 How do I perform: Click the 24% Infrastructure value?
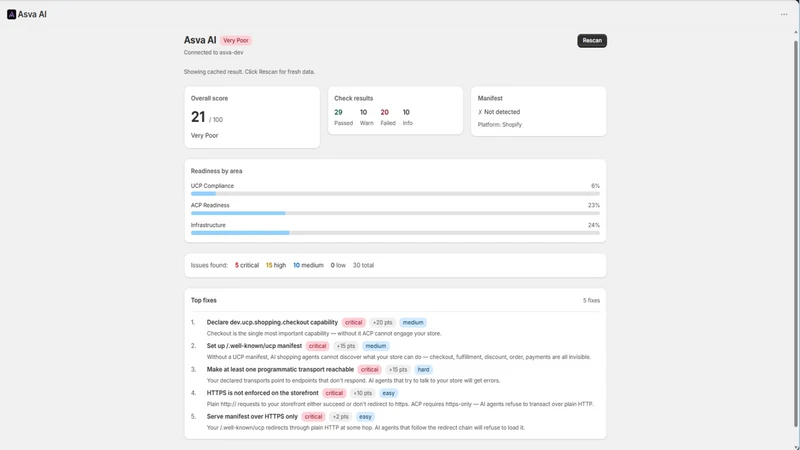click(x=593, y=225)
